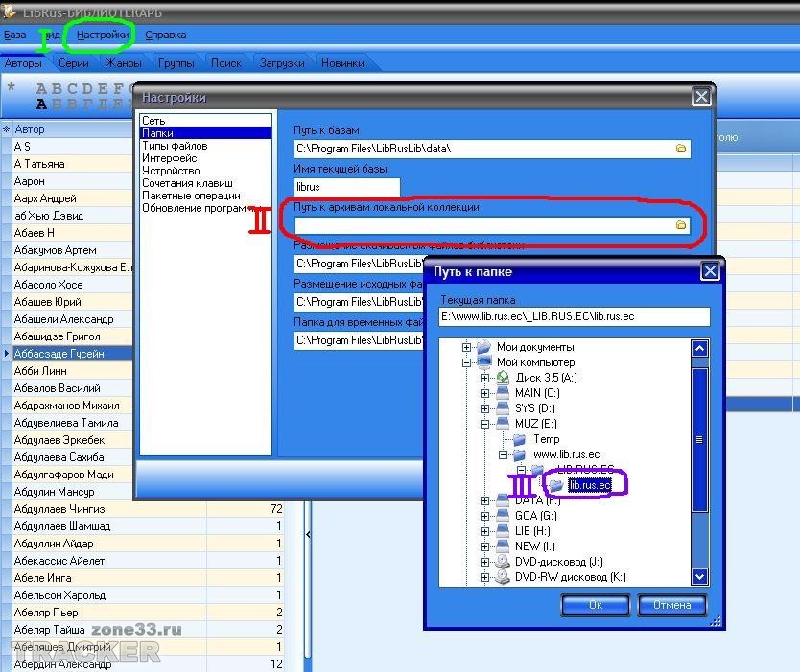Open the Справка menu
Image resolution: width=800 pixels, height=672 pixels.
(165, 35)
